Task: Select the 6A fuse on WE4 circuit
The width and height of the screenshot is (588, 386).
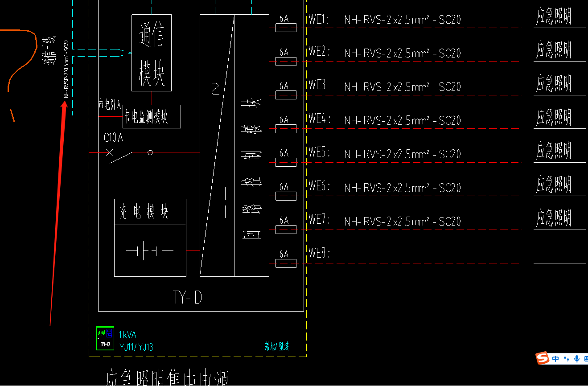Action: [x=286, y=129]
